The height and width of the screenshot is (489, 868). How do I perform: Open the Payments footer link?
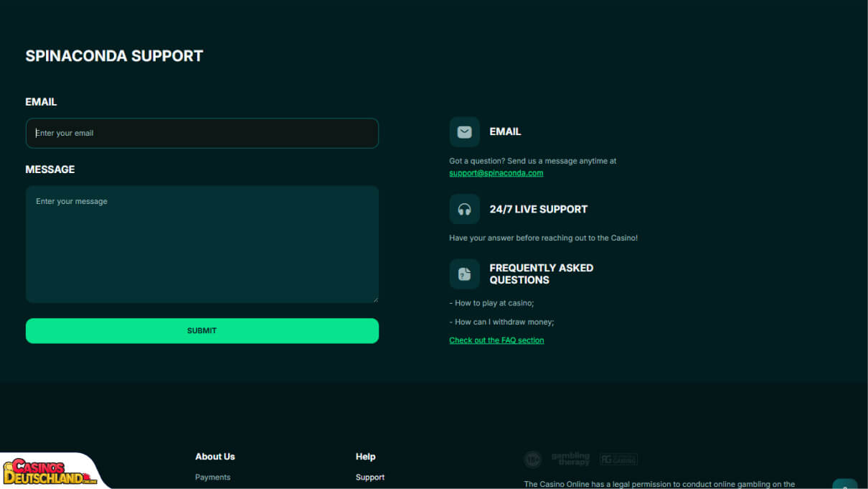(x=213, y=478)
